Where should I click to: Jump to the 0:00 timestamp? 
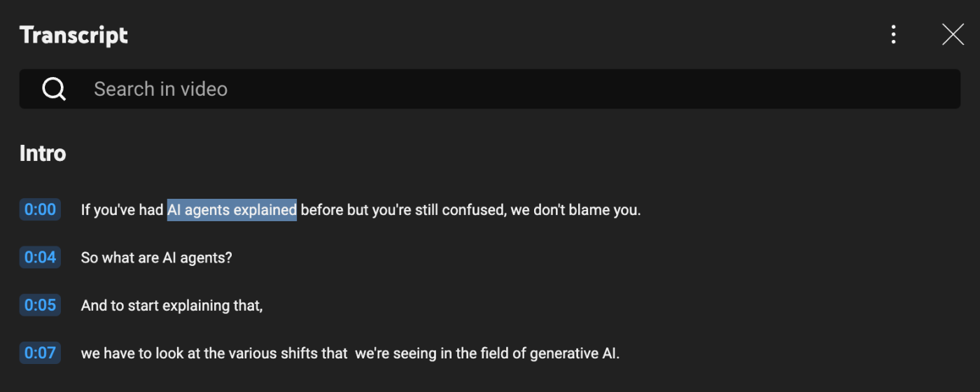(x=40, y=209)
